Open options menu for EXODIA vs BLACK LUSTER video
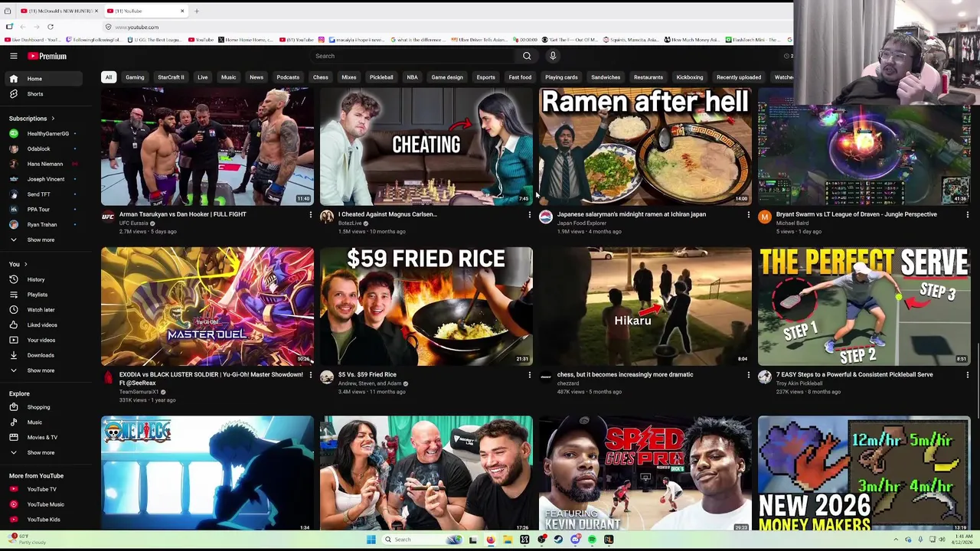The width and height of the screenshot is (980, 551). pos(310,375)
